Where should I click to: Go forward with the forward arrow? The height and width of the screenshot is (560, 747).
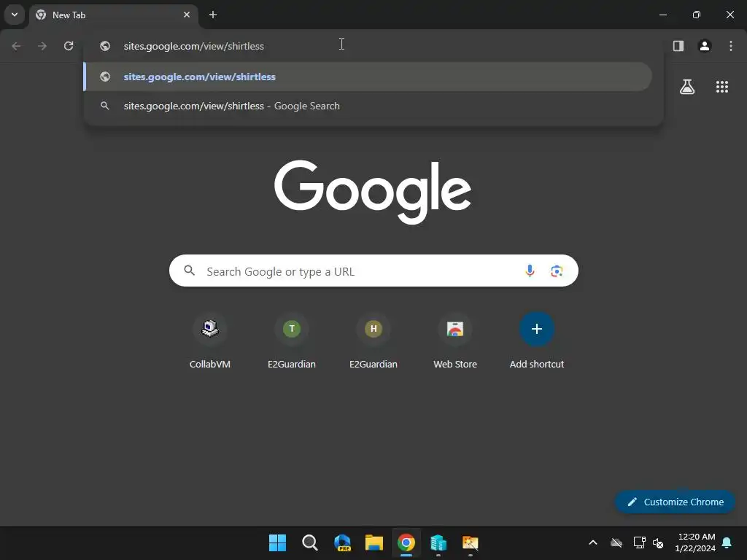(x=42, y=46)
